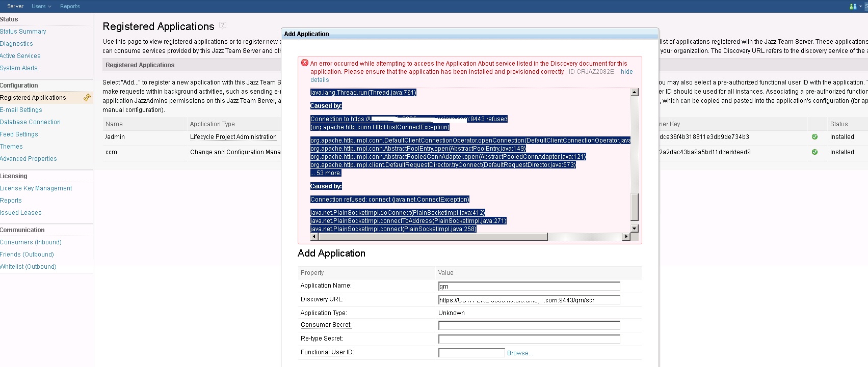Click error ID CRJAZ2082E text
The width and height of the screenshot is (868, 367).
591,72
